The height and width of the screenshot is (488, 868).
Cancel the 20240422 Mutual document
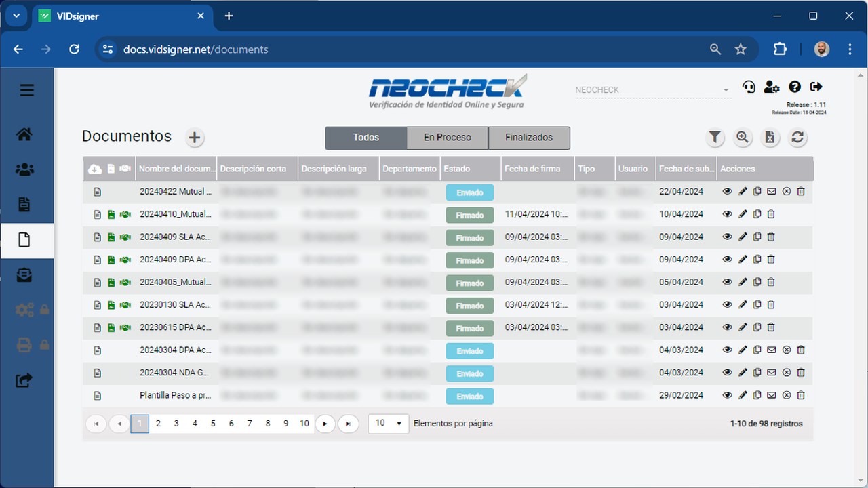click(x=787, y=192)
